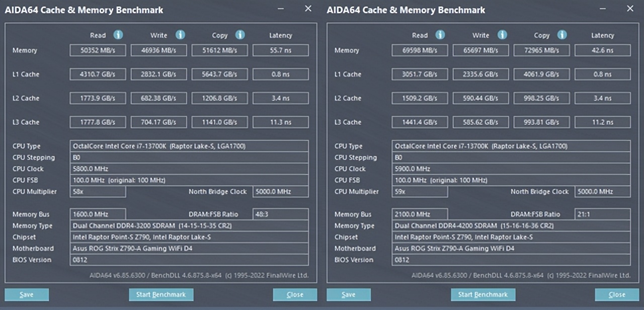The width and height of the screenshot is (644, 310).
Task: Start Benchmark in the right window
Action: tap(483, 294)
